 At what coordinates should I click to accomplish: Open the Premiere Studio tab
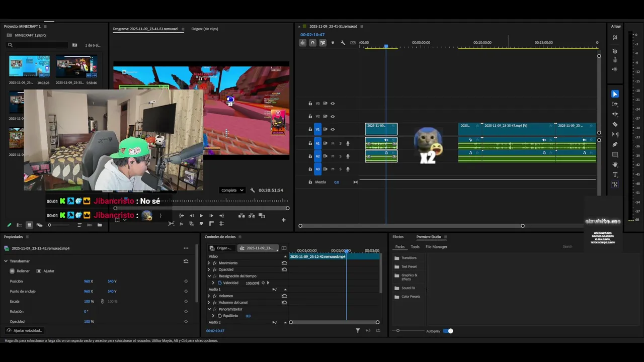click(429, 237)
